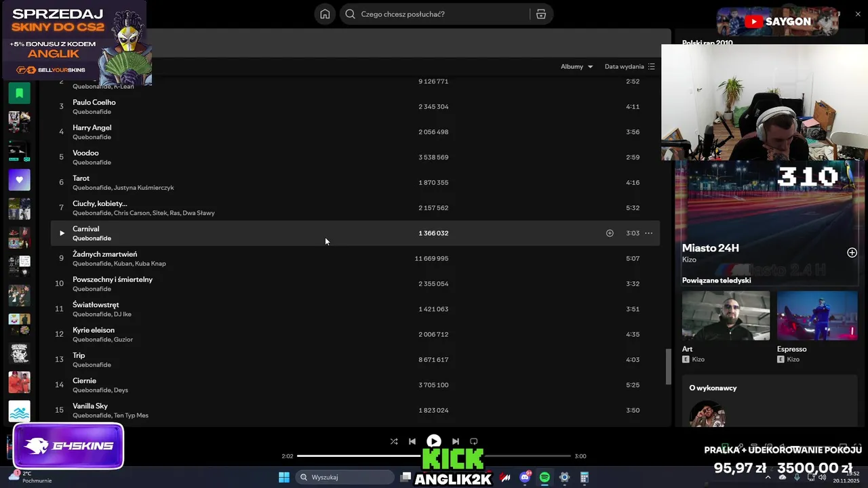Select the Ciernie track
This screenshot has width=868, height=488.
pos(355,385)
